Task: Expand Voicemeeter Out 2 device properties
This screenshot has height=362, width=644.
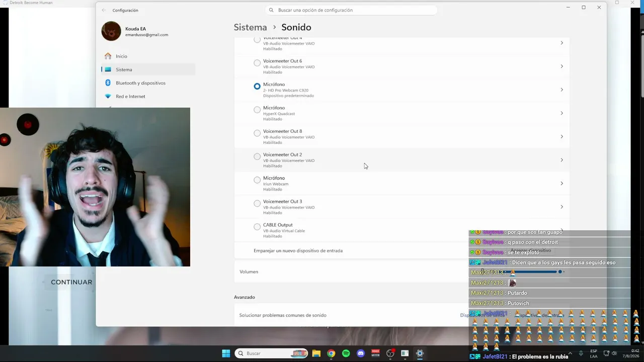Action: coord(561,160)
